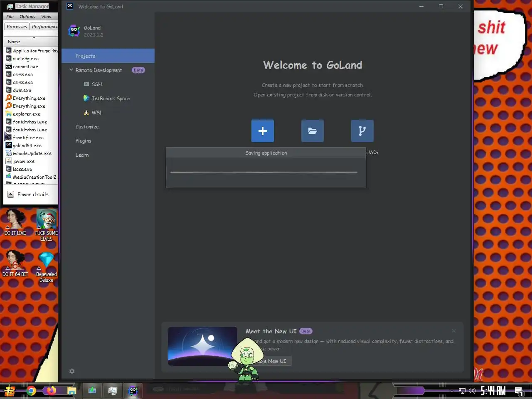Click the Task Manager title bar icon

tap(10, 6)
